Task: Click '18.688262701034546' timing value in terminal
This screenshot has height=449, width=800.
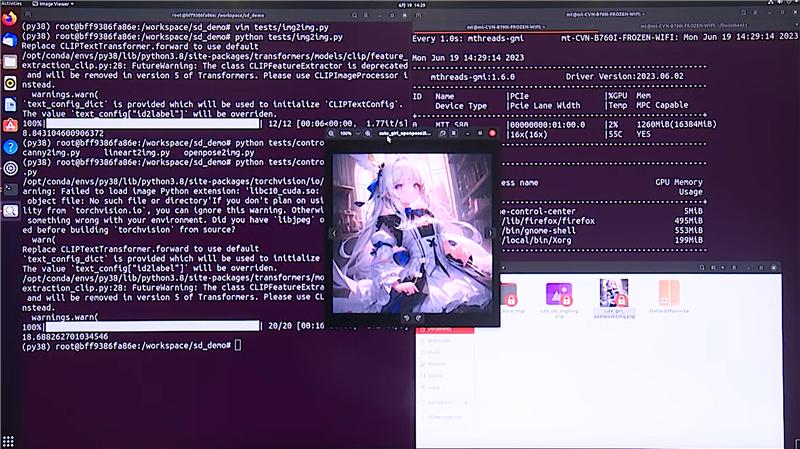Action: (65, 337)
